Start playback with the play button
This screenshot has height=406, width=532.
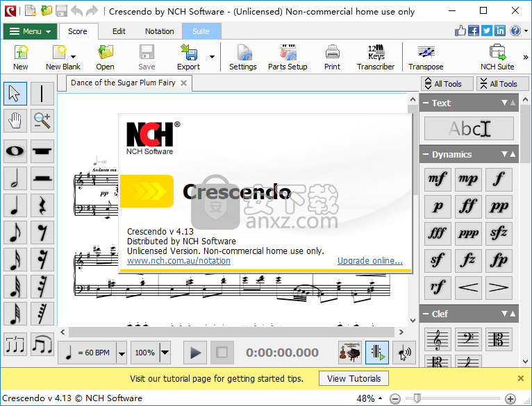(195, 353)
